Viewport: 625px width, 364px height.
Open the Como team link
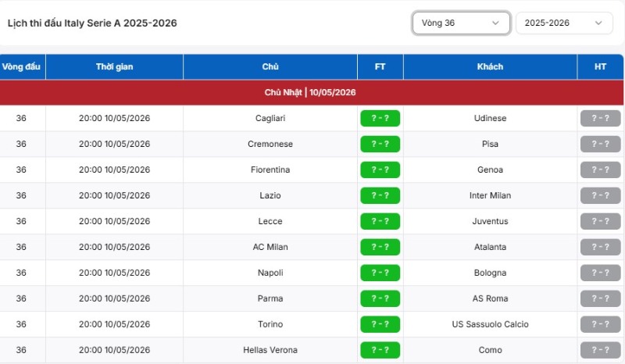(491, 350)
